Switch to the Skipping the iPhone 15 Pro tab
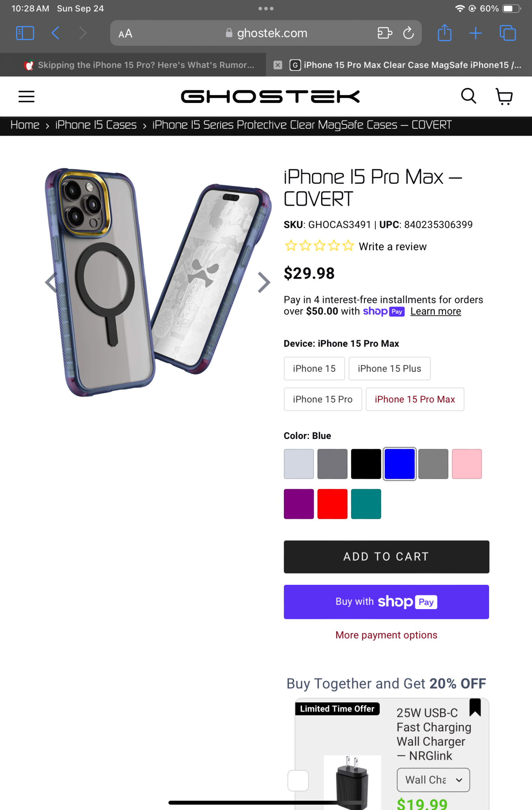The image size is (532, 810). click(x=139, y=65)
